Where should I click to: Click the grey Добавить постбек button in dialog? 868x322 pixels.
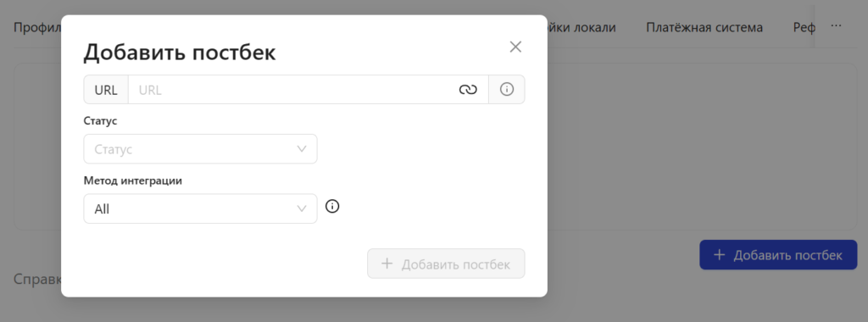[x=446, y=264]
